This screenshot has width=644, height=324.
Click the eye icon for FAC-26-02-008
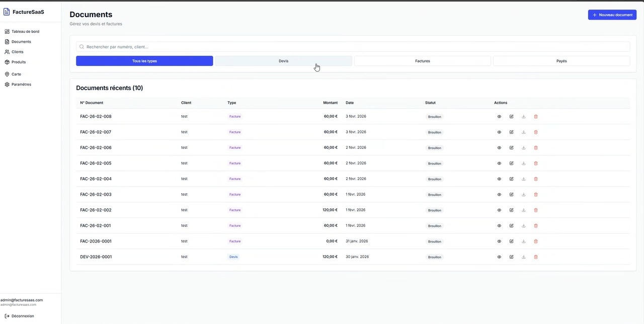499,117
